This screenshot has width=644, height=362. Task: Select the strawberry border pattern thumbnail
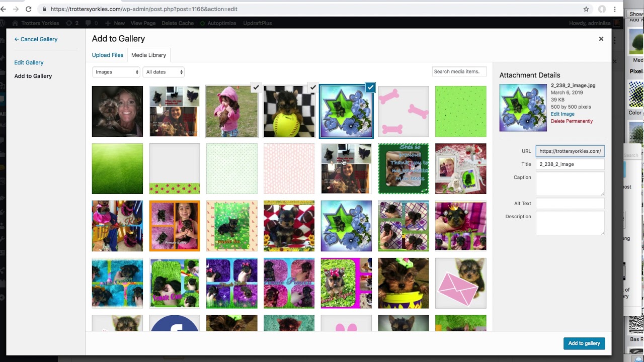click(175, 168)
